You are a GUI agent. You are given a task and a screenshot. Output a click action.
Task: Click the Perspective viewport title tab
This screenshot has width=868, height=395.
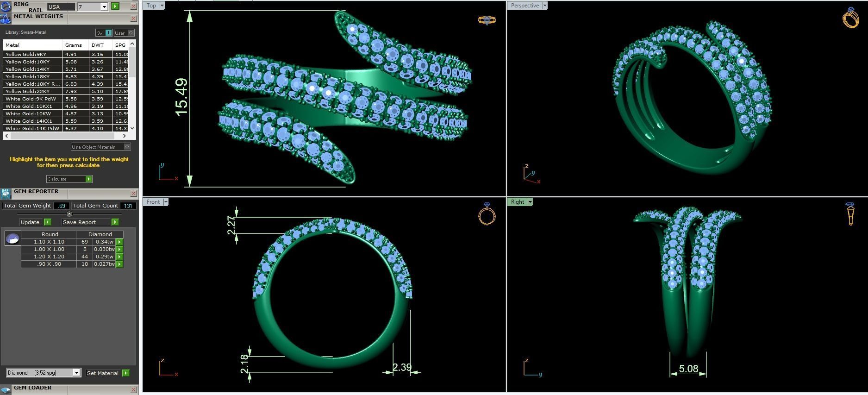525,6
